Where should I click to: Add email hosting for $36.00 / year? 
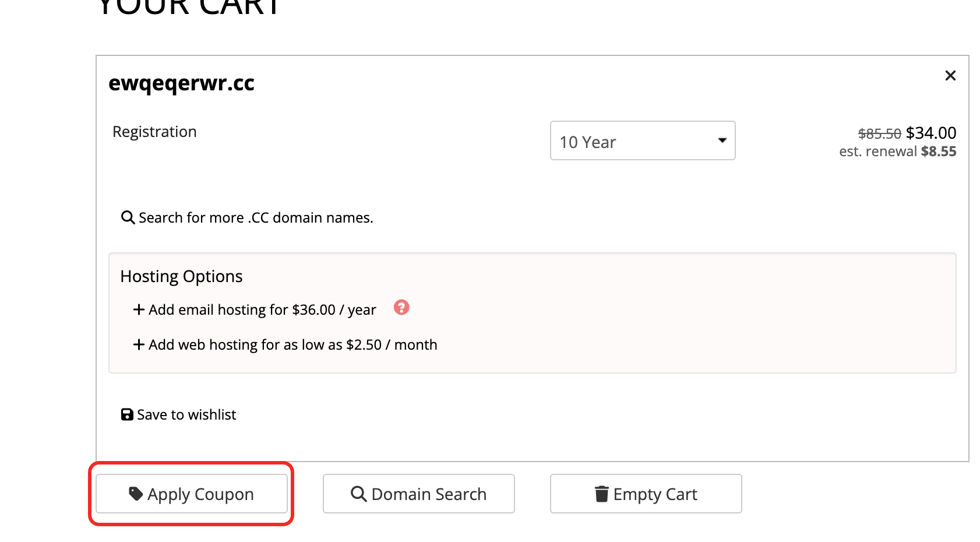pos(255,309)
